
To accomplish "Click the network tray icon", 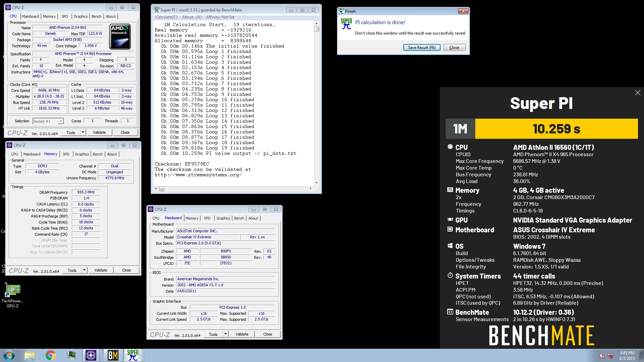I will 610,356.
